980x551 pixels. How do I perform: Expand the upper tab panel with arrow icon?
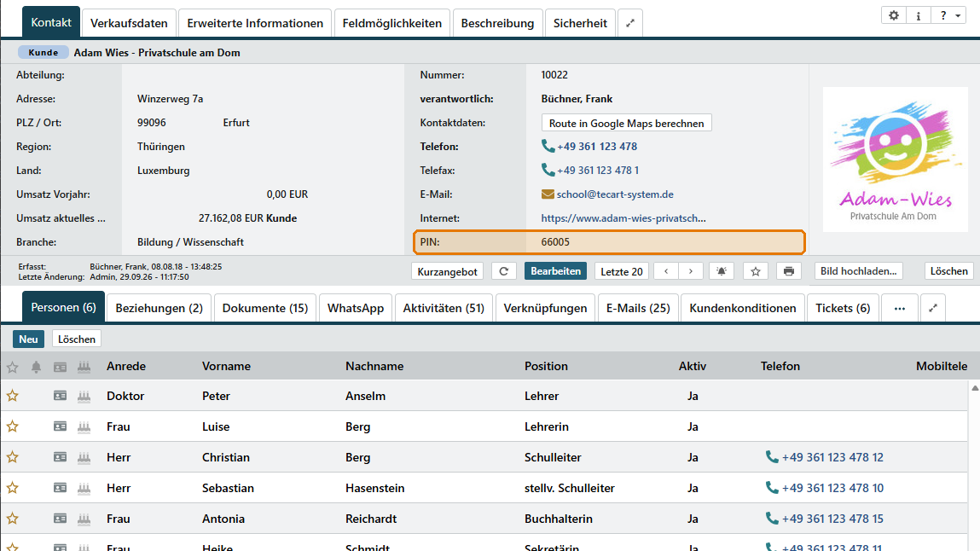[630, 23]
